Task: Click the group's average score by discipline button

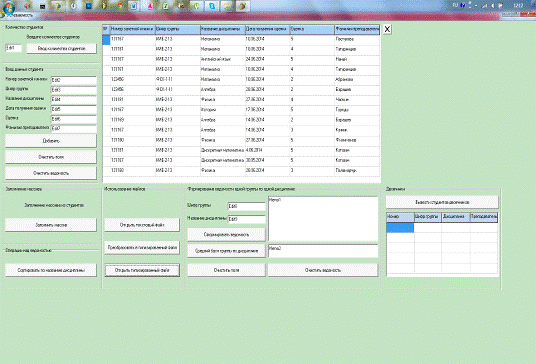Action: (226, 251)
